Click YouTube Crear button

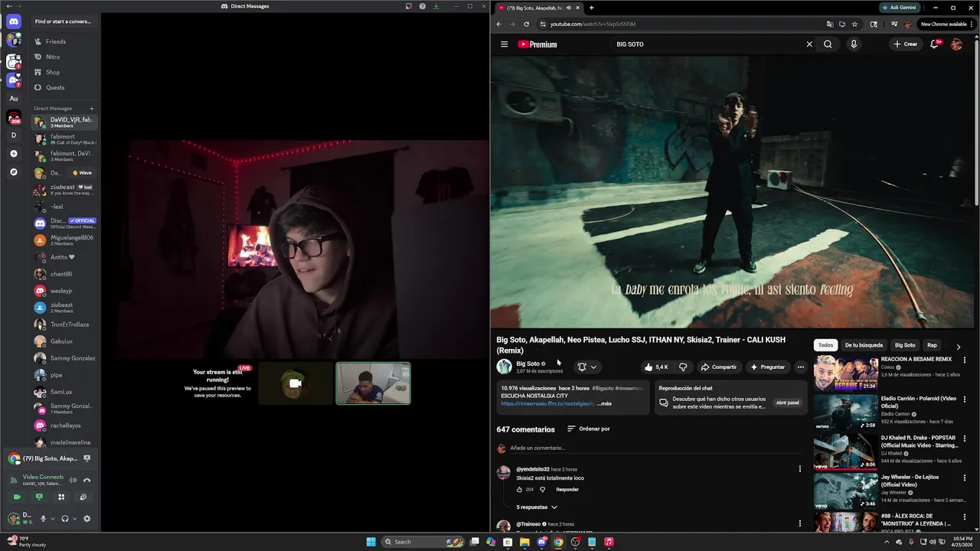click(x=905, y=44)
